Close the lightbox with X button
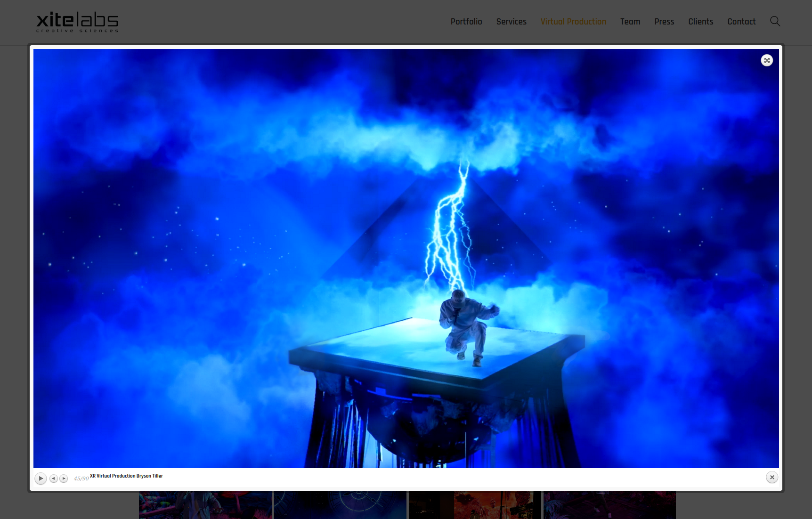The image size is (812, 519). pos(772,478)
